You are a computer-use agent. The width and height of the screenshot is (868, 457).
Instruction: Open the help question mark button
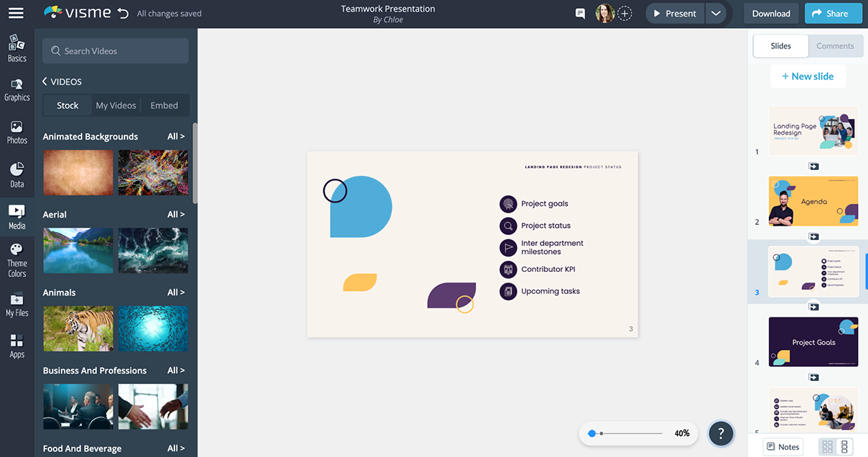click(x=720, y=433)
